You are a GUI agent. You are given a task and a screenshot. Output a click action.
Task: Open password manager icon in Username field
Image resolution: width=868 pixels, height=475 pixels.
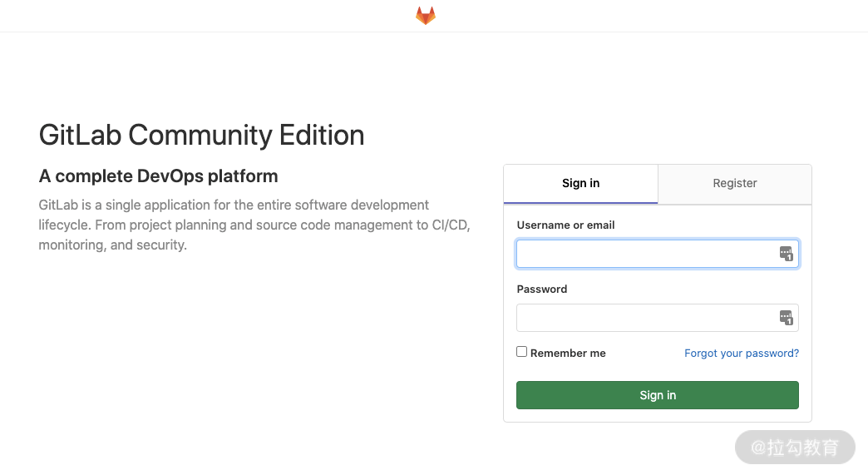(x=786, y=254)
